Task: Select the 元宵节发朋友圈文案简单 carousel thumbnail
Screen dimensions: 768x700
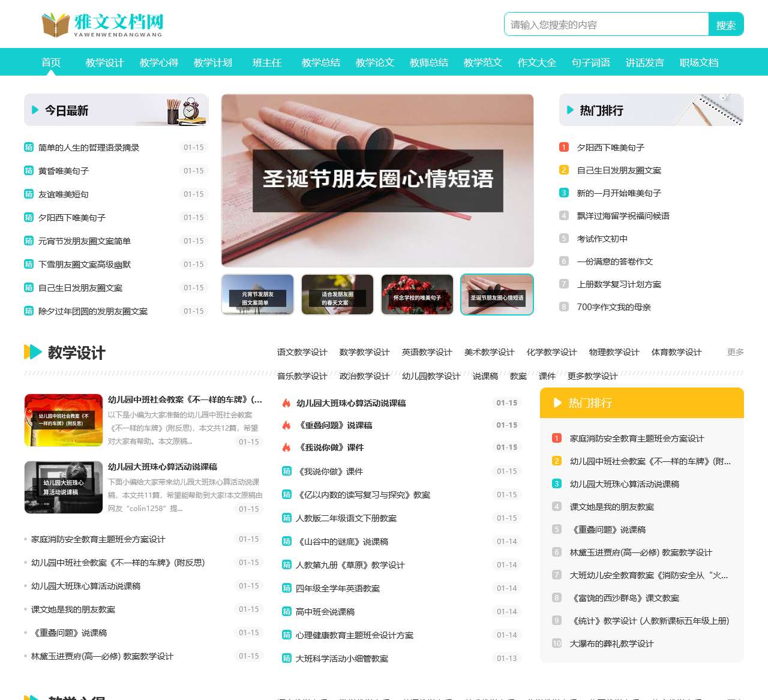Action: (x=257, y=295)
